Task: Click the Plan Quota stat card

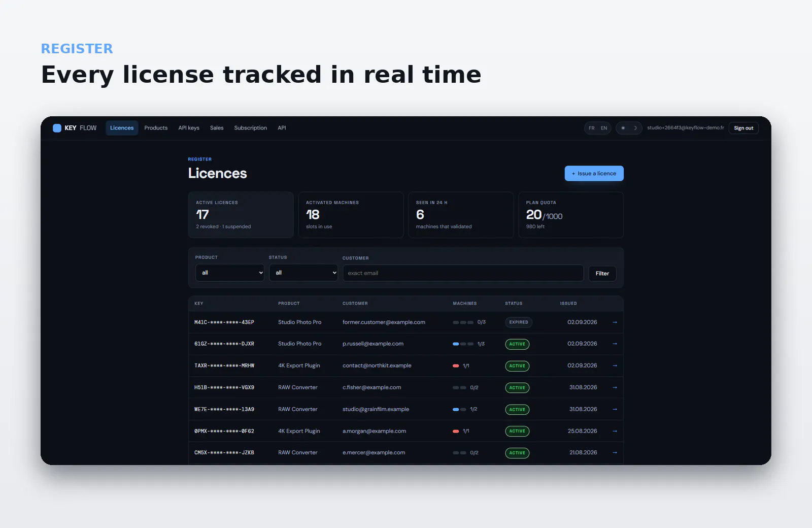Action: tap(571, 215)
